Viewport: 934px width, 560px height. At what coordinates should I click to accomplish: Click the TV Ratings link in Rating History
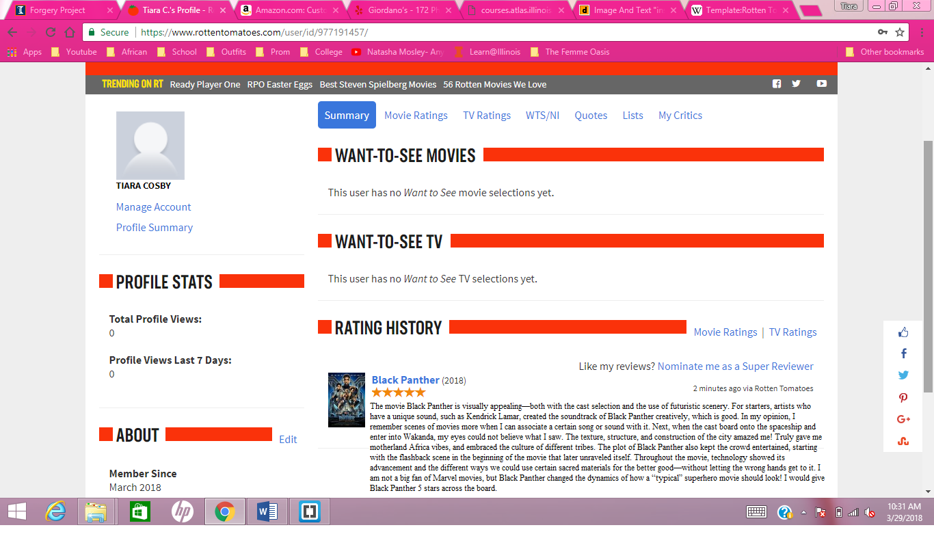[793, 332]
